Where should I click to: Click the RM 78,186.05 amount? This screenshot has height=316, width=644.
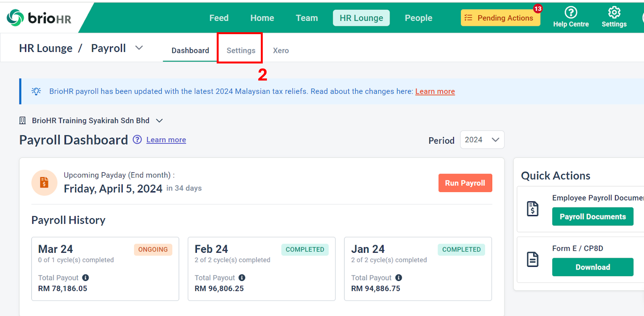tap(62, 289)
